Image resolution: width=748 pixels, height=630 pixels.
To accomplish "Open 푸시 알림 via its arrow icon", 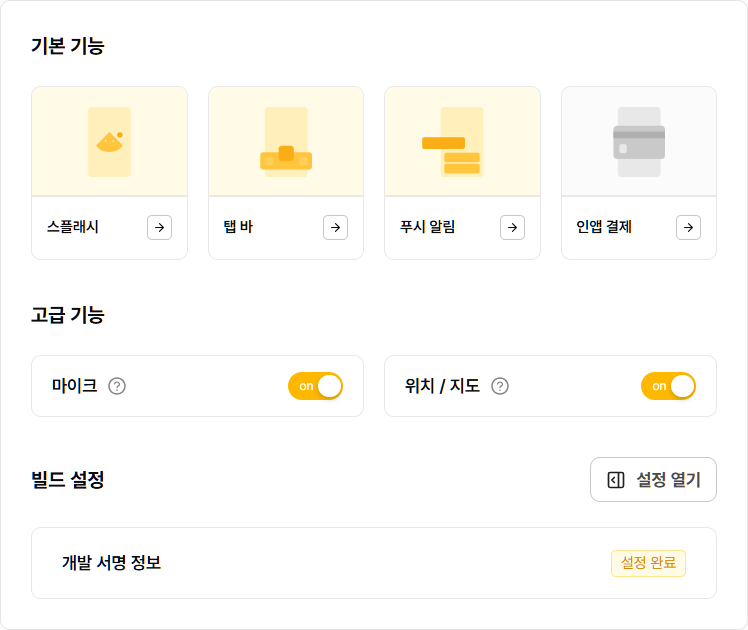I will click(x=512, y=228).
